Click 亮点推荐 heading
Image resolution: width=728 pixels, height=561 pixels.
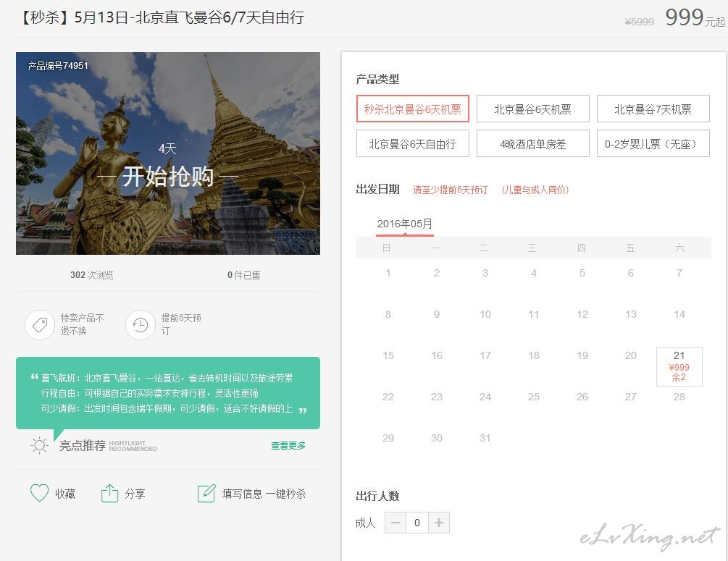click(83, 445)
